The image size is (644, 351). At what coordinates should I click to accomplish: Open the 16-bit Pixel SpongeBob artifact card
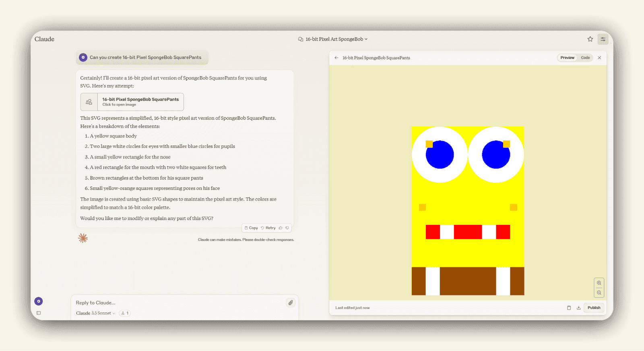pos(132,102)
